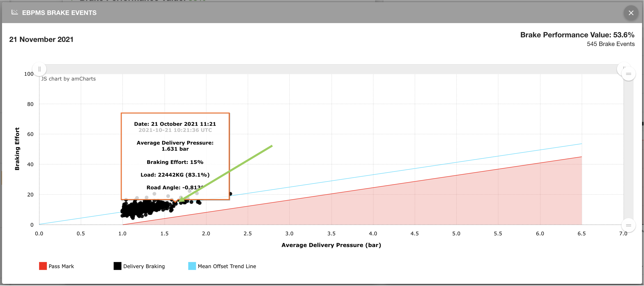Click the vertical zoom scrollbar track
This screenshot has width=644, height=286.
coord(628,150)
